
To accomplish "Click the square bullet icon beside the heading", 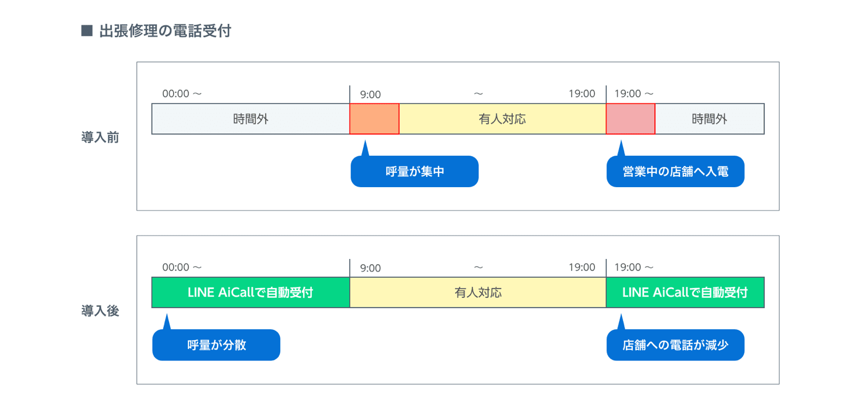I will tap(87, 31).
